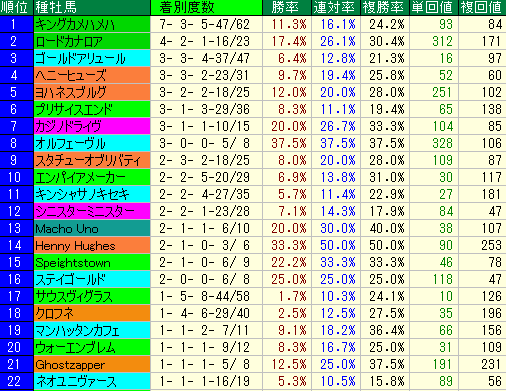The height and width of the screenshot is (391, 506).
Task: Select rank number 22 cell
Action: click(17, 381)
